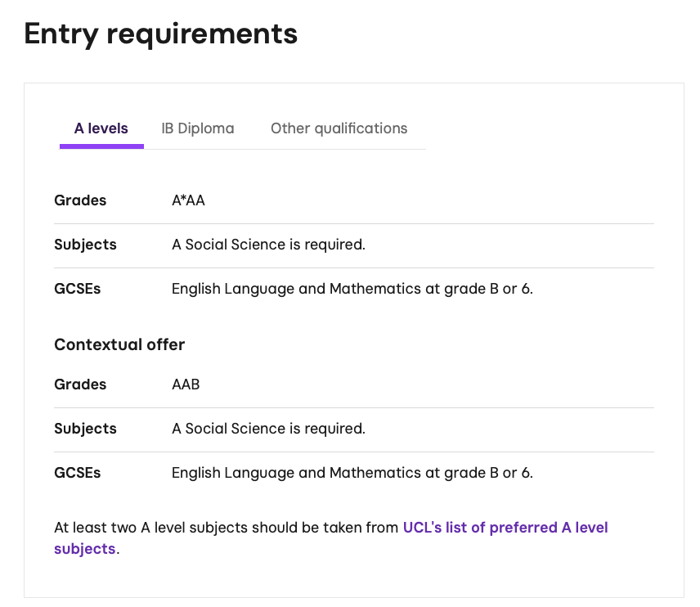This screenshot has height=607, width=700.
Task: Click the Contextual offer subheading
Action: pyautogui.click(x=119, y=344)
